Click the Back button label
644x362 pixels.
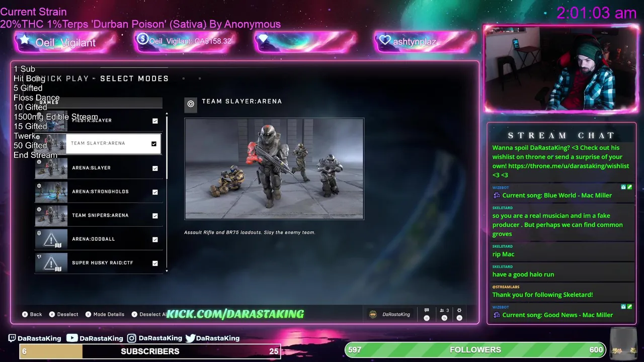coord(36,314)
